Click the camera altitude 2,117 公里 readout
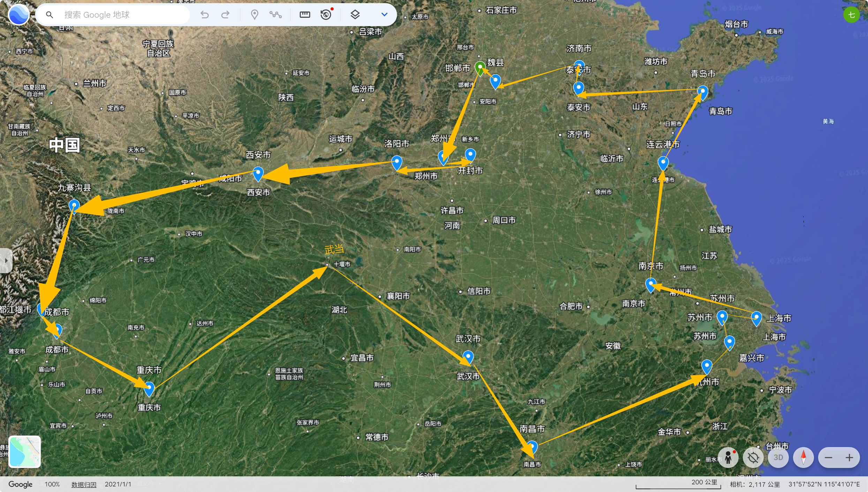Viewport: 868px width, 492px height. 755,484
